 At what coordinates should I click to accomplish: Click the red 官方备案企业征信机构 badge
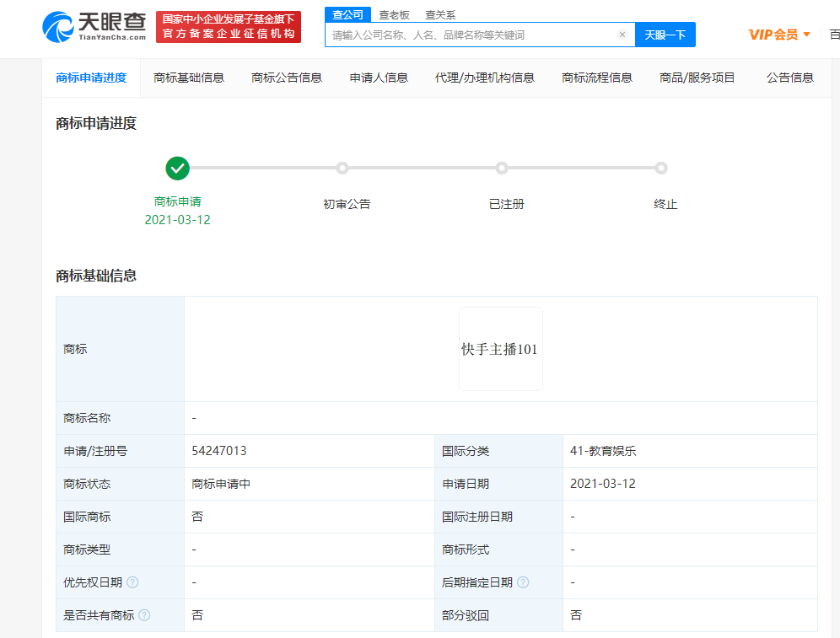coord(229,27)
